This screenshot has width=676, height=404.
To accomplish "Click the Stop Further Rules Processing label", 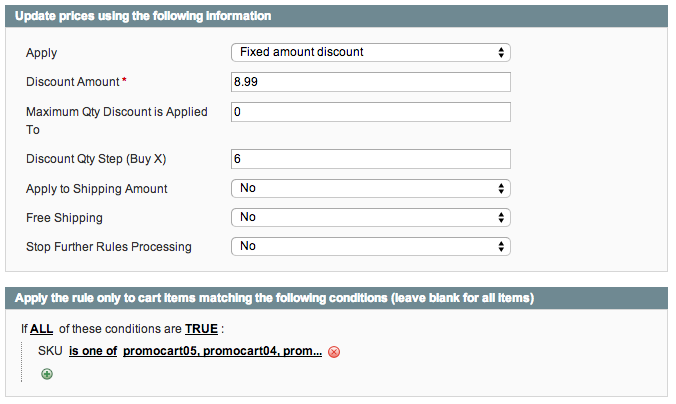I will click(x=108, y=246).
